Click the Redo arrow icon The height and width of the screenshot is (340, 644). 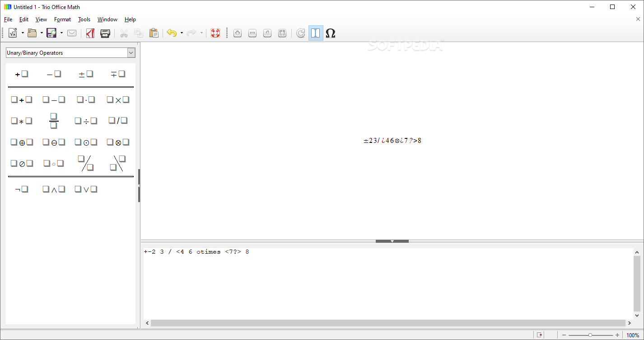pyautogui.click(x=191, y=33)
